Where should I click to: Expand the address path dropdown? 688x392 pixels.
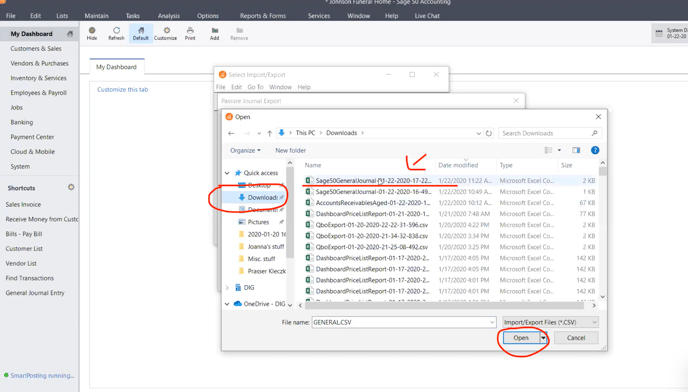479,133
